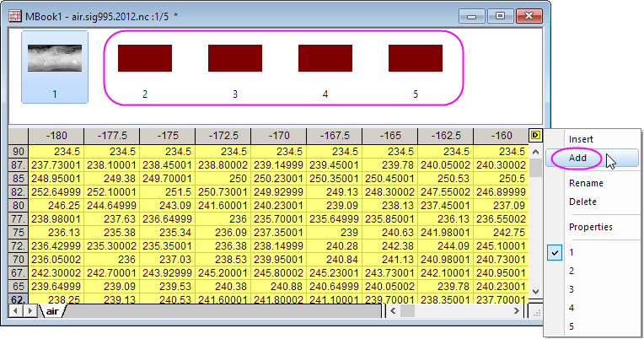Switch to matrix object 5 in menu

click(572, 326)
